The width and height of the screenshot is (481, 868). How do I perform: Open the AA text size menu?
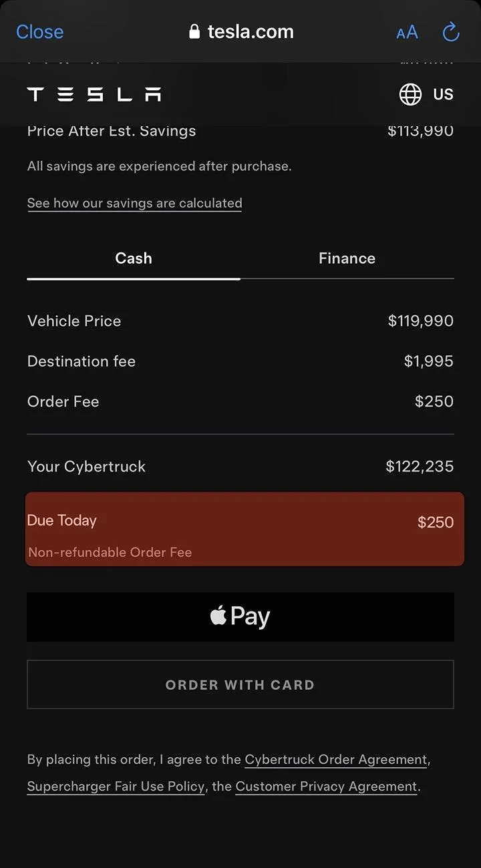click(407, 31)
